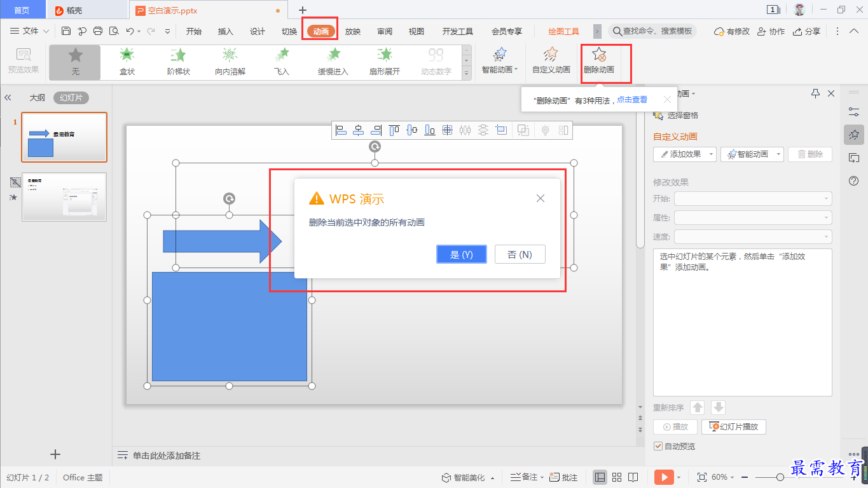
Task: Click 单击此处添加备注 notes area
Action: [167, 456]
